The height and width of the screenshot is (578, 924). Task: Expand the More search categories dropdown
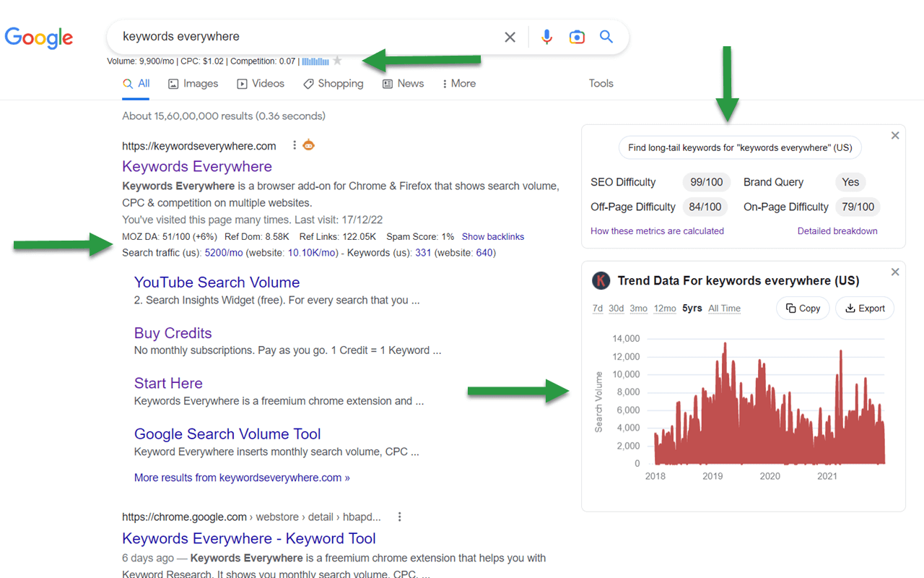[x=458, y=83]
